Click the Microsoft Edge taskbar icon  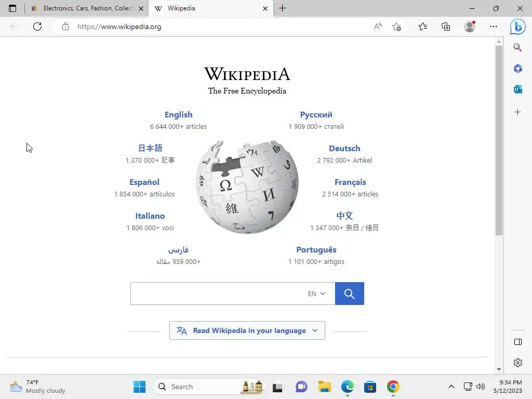tap(347, 387)
